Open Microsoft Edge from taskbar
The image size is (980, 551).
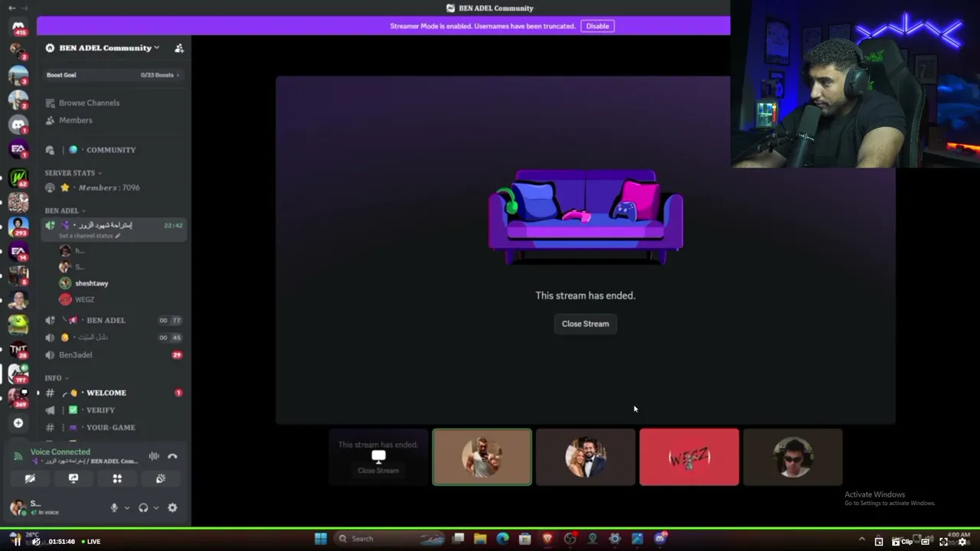click(x=502, y=539)
